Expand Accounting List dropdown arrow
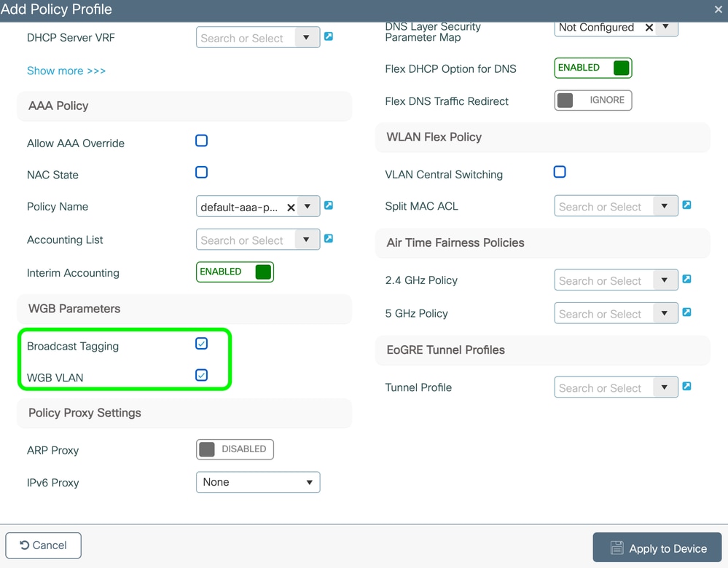Viewport: 728px width, 568px height. coord(306,240)
